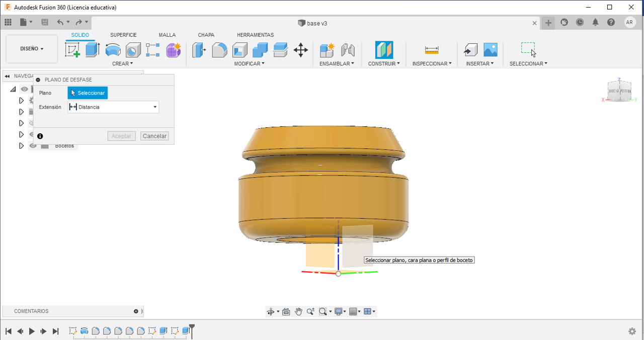Screen dimensions: 644x340
Task: Open the INSERTAR dropdown menu
Action: 480,64
